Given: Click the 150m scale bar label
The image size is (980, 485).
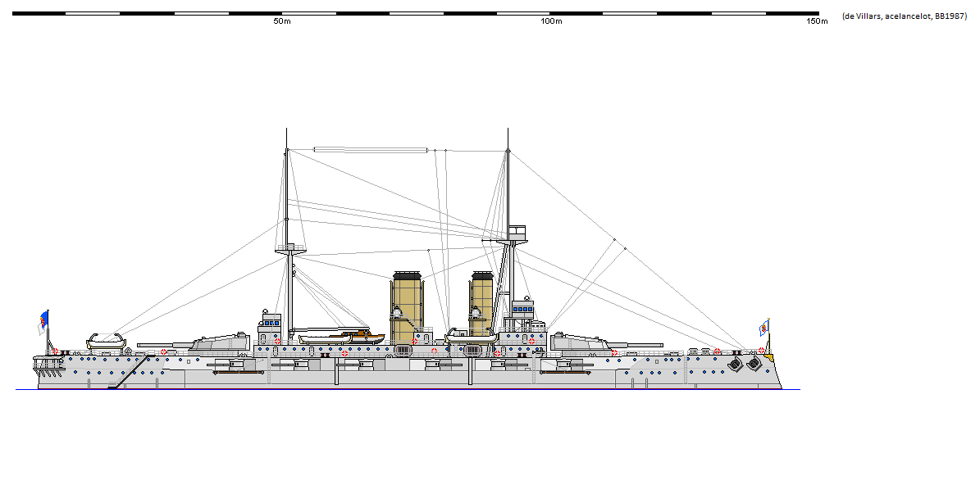Looking at the screenshot, I should pos(817,21).
